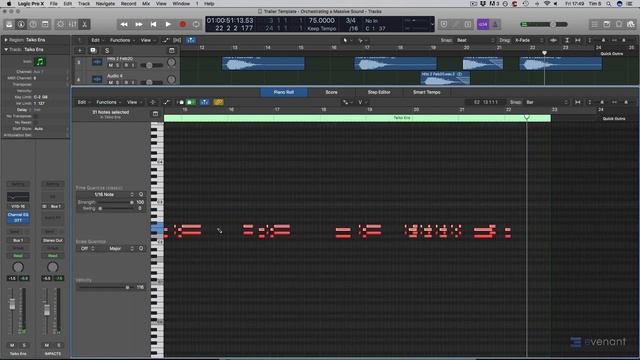Open Piano Roll Edit menu

coord(83,102)
